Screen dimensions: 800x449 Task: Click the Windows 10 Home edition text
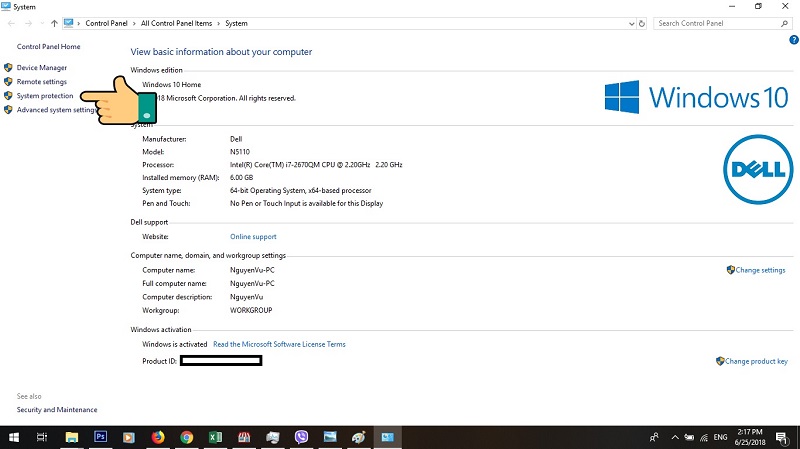171,85
